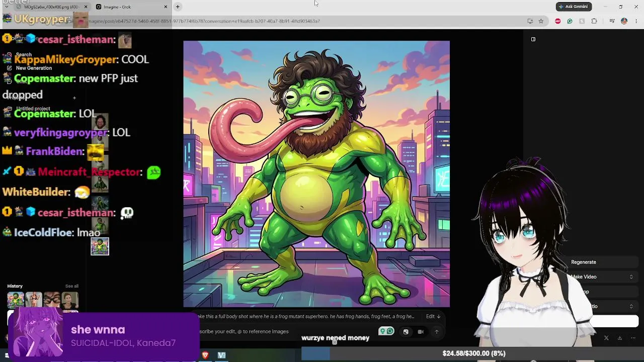The width and height of the screenshot is (644, 362).
Task: Bookmark this page with the star icon
Action: 541,21
